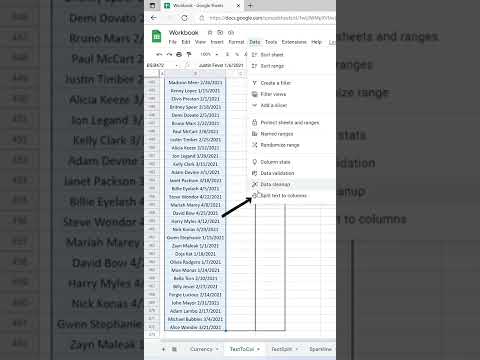Image resolution: width=480 pixels, height=360 pixels.
Task: Switch to the Sparkline sheet tab
Action: pos(320,349)
